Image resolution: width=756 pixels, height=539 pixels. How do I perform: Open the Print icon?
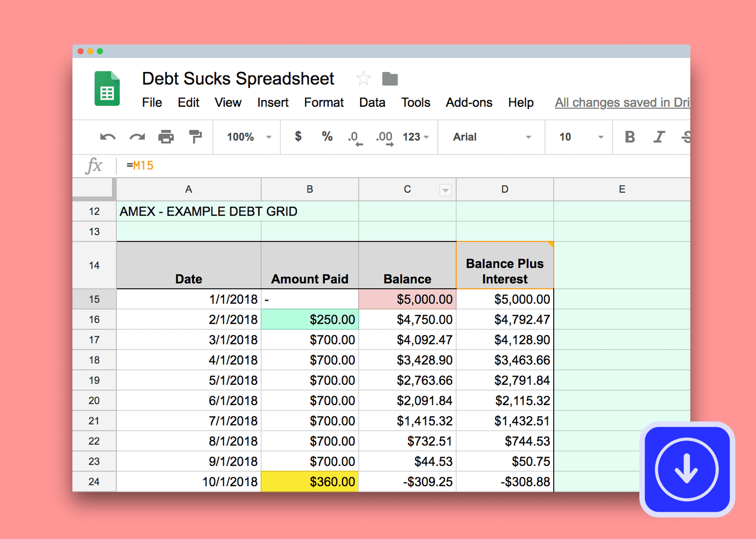(166, 137)
